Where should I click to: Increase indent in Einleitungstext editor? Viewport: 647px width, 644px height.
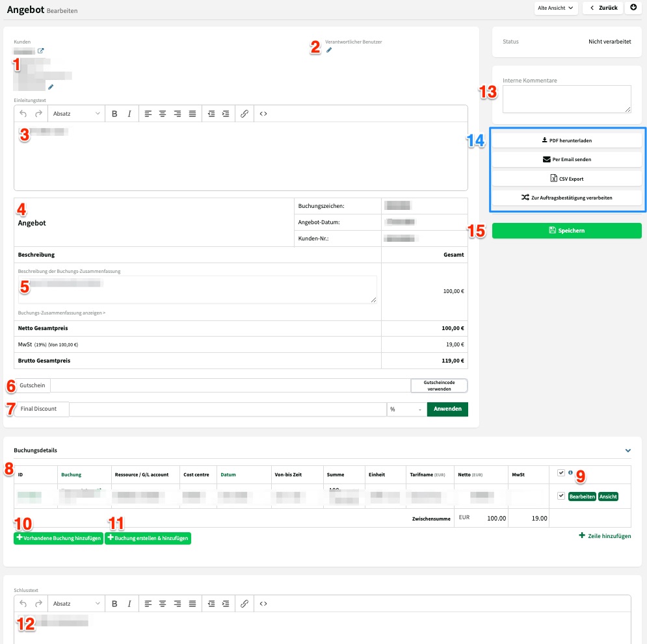pyautogui.click(x=226, y=114)
